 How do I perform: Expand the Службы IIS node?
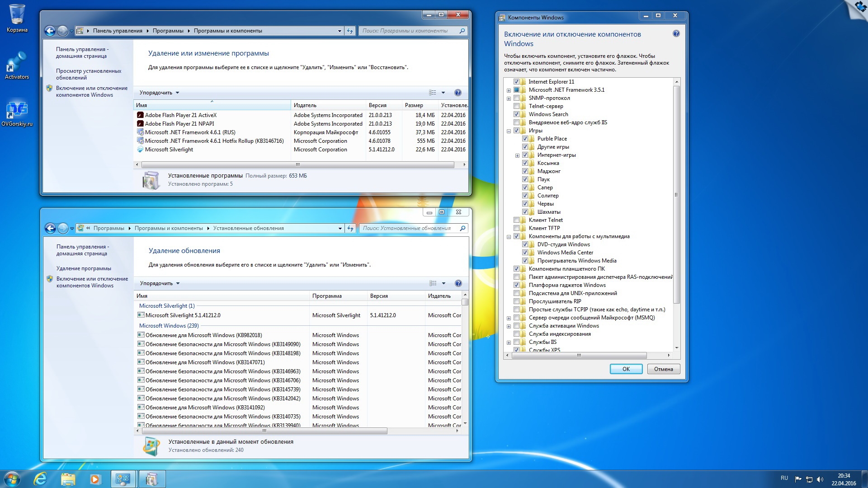(x=509, y=343)
